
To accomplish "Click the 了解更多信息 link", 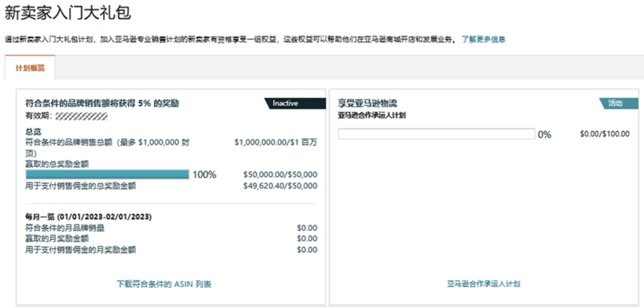I will 483,39.
